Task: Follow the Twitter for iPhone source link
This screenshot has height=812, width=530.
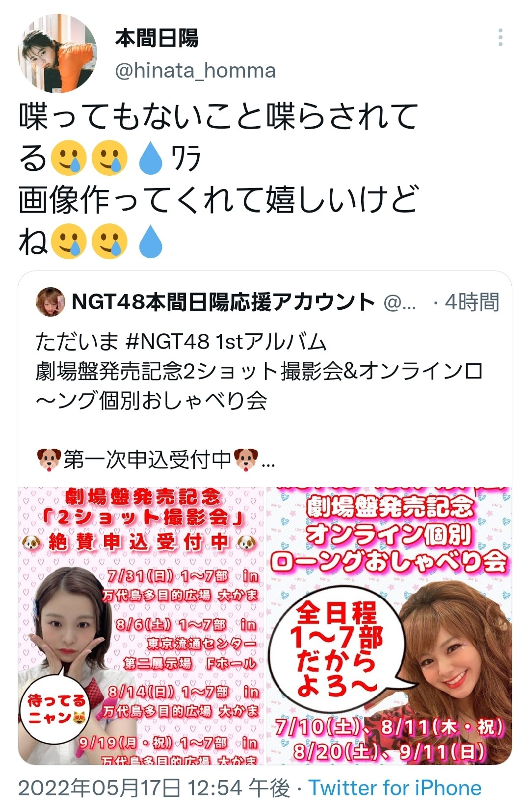Action: (395, 788)
